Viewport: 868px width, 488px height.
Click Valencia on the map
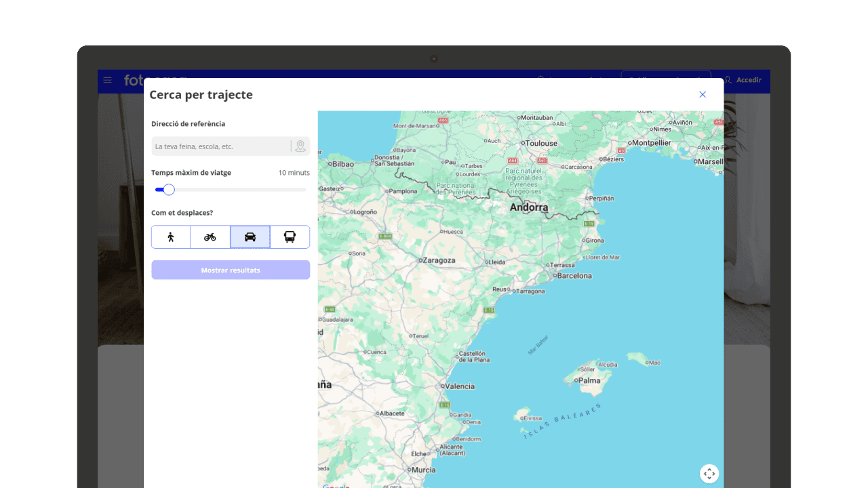(459, 386)
